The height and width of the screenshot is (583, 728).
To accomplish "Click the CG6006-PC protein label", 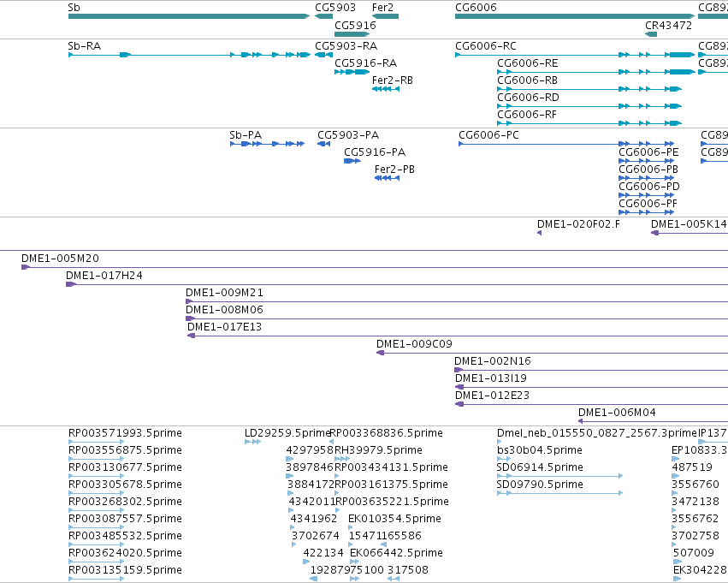I will (488, 135).
